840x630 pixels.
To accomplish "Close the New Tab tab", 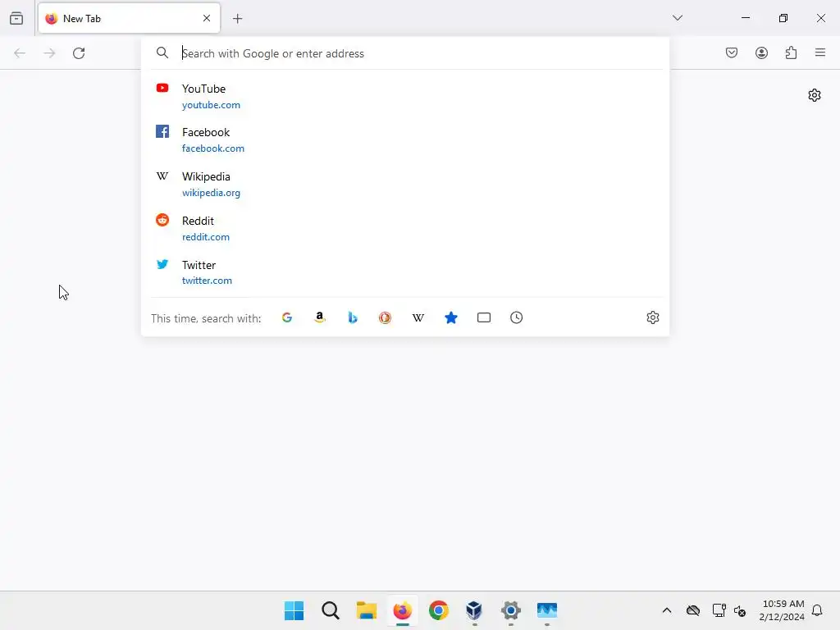I will click(206, 18).
